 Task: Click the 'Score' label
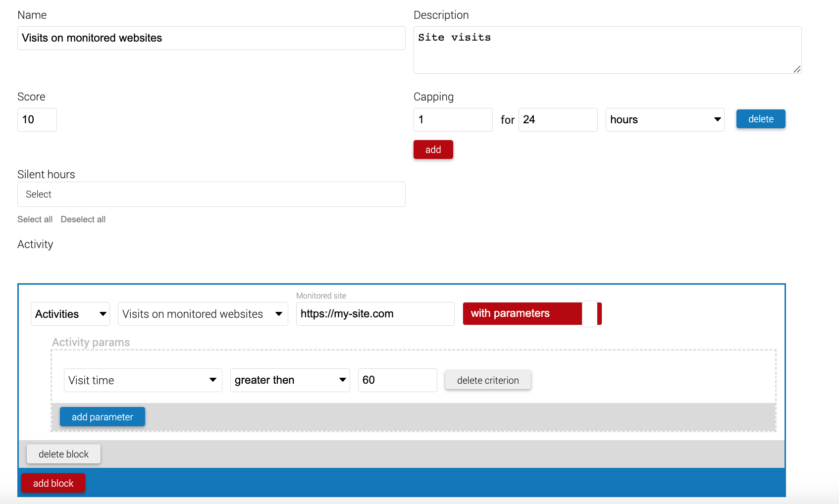(x=31, y=97)
